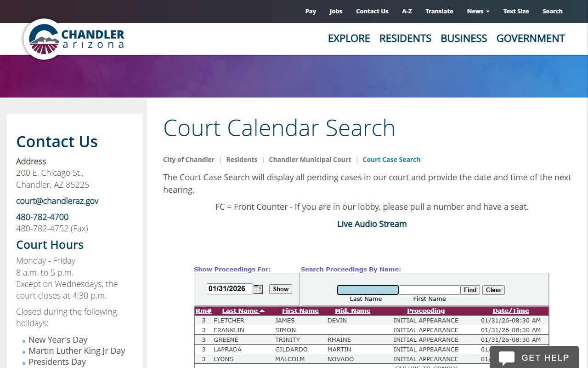Open the BUSINESS main menu
This screenshot has width=588, height=368.
[464, 38]
